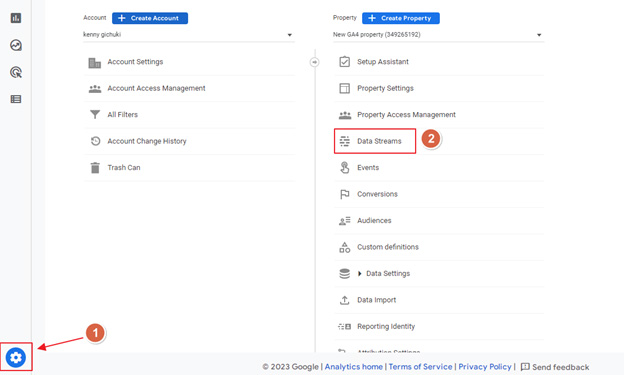Viewport: 624px width, 375px height.
Task: Click the Events touch icon
Action: tap(345, 168)
